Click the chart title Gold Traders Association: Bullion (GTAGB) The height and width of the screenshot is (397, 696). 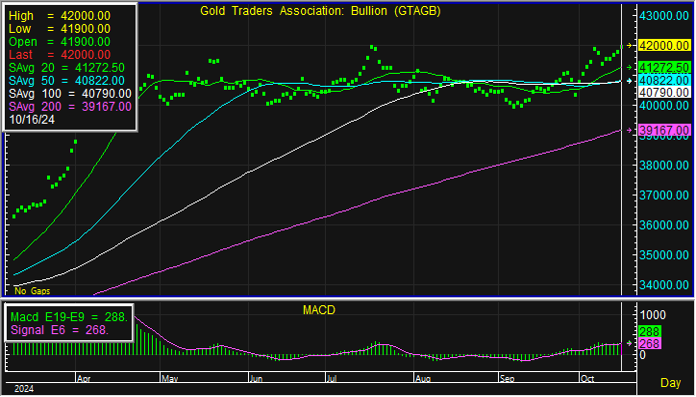(320, 11)
